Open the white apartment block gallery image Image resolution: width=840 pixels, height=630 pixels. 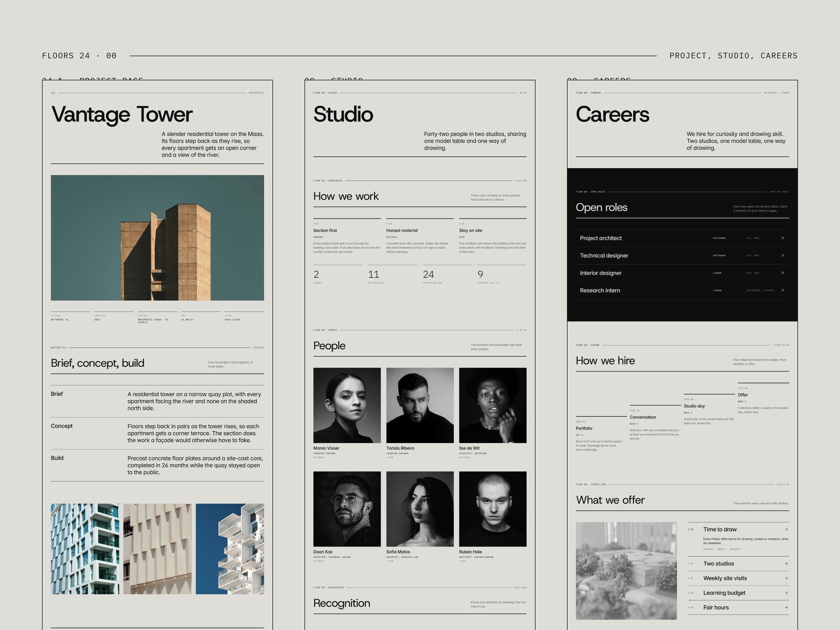(x=85, y=549)
